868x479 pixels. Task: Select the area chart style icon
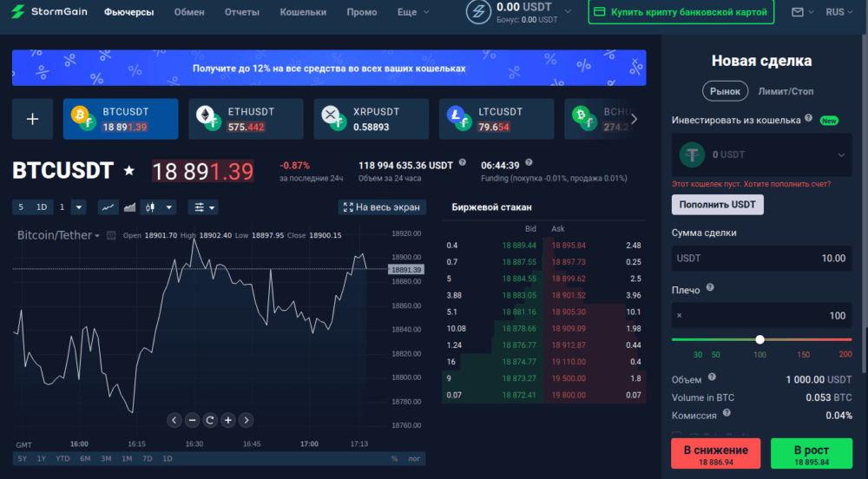click(130, 207)
